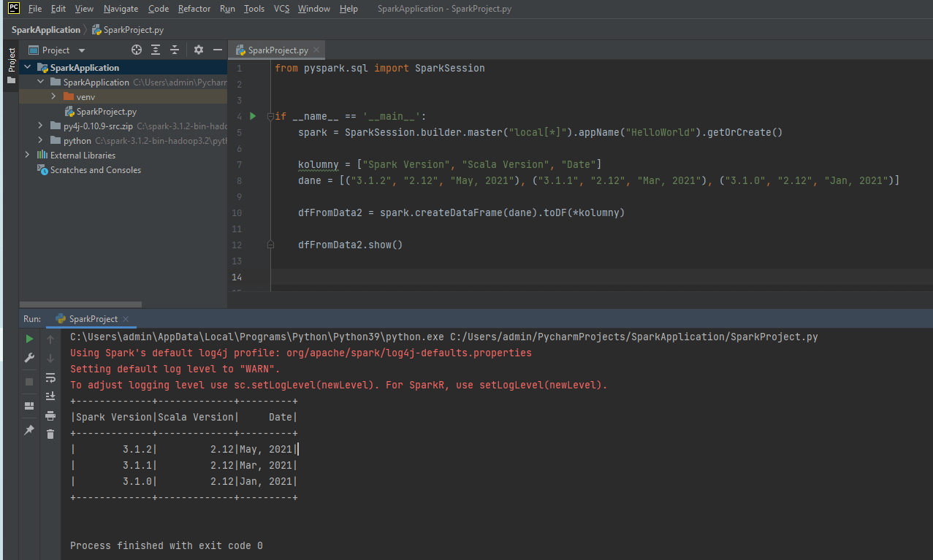This screenshot has height=560, width=933.
Task: Run script from line 4 gutter arrow
Action: [x=253, y=116]
